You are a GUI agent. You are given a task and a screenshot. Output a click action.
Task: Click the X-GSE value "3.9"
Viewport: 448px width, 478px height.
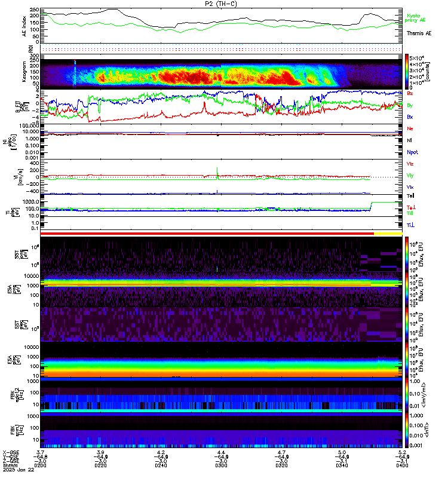click(x=100, y=452)
